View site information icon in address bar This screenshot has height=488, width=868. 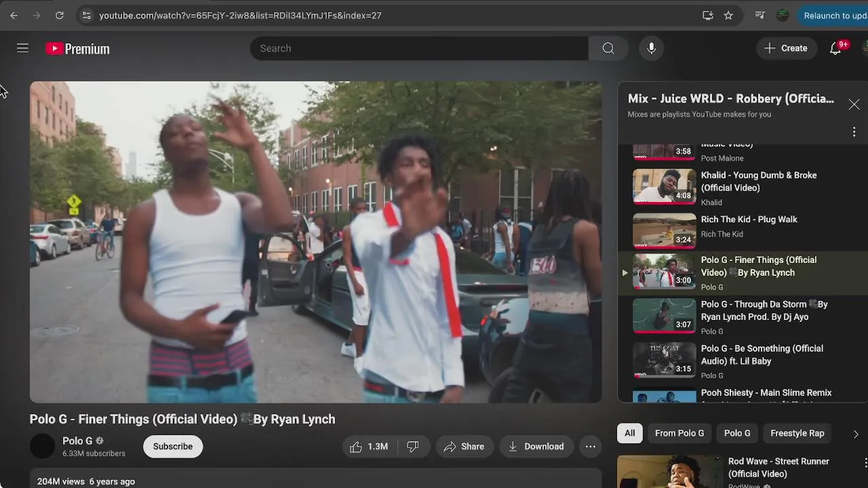pyautogui.click(x=85, y=15)
